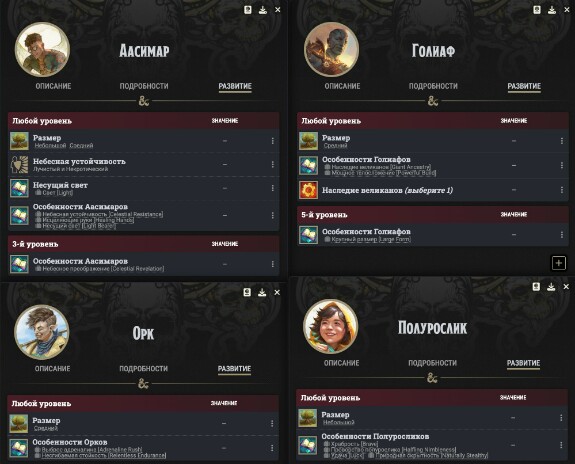
Task: Click the plus button below the Голиаф panel
Action: pyautogui.click(x=559, y=263)
